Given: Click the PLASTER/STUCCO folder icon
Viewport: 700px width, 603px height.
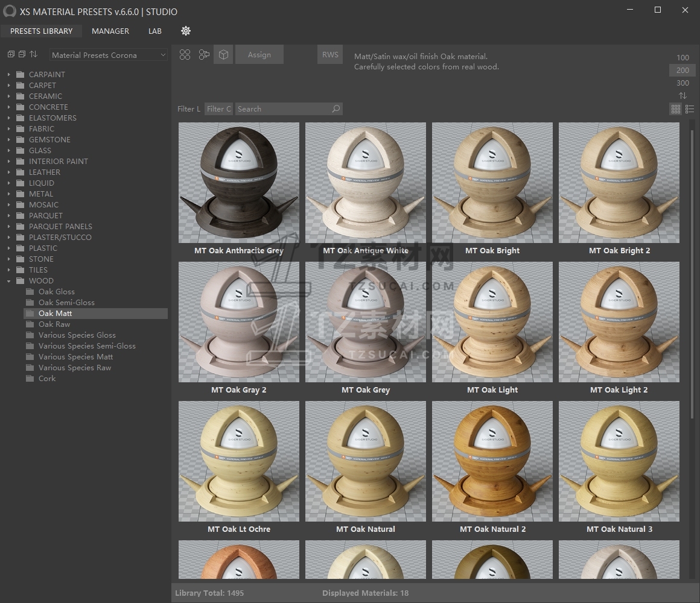Looking at the screenshot, I should tap(20, 237).
